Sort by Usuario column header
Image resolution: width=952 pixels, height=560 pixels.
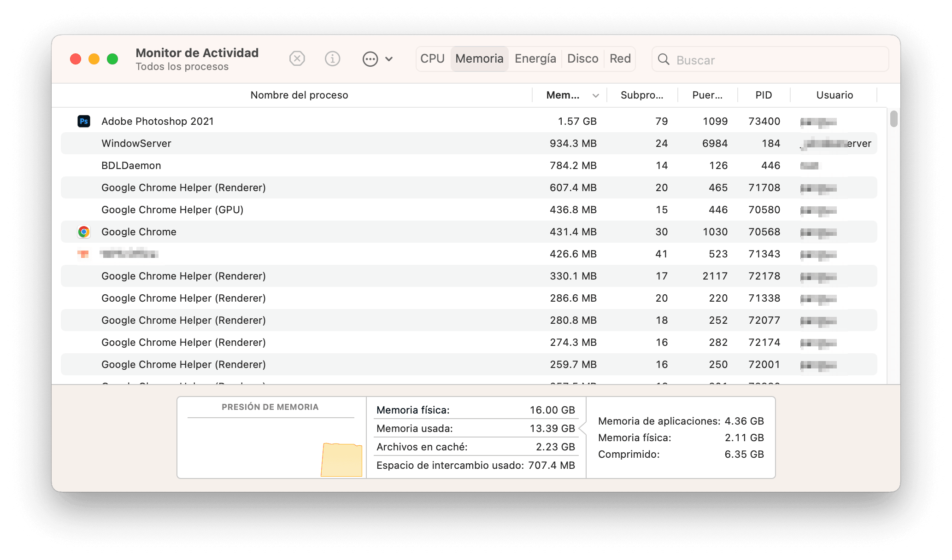click(x=834, y=95)
